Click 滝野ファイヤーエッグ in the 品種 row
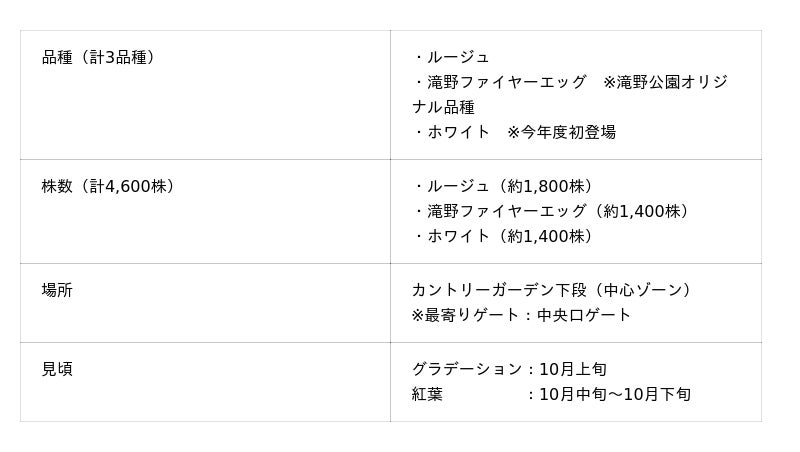The height and width of the screenshot is (452, 800). [506, 82]
